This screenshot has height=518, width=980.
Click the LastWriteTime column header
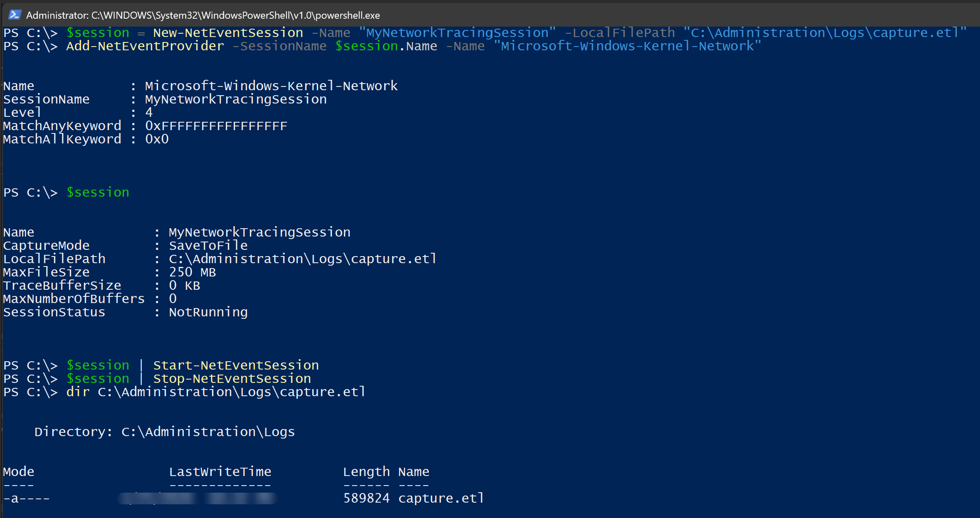(x=220, y=472)
